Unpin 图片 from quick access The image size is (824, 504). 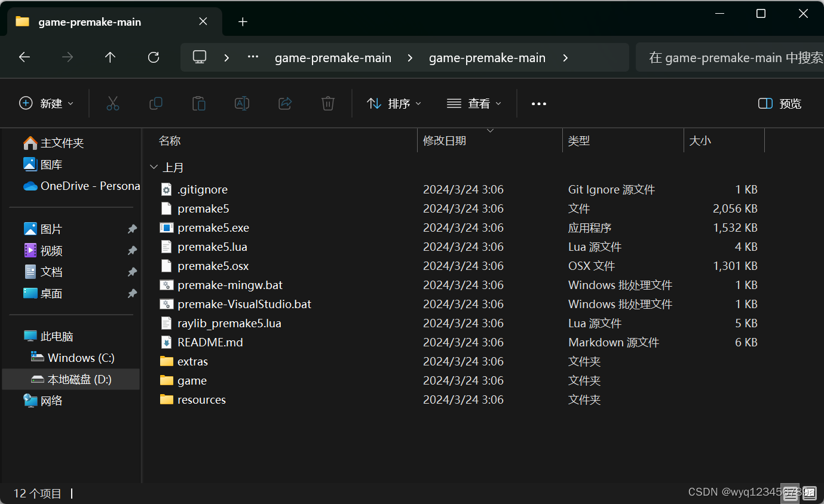click(132, 229)
